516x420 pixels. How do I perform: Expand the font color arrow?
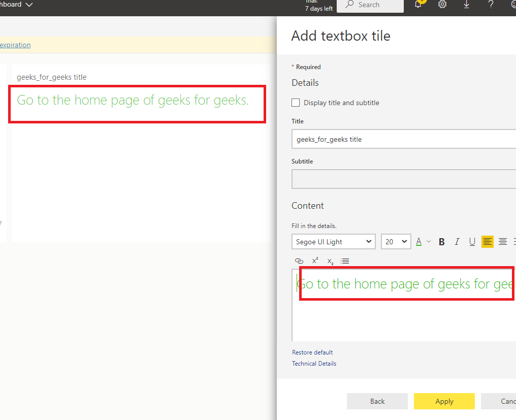[x=429, y=242]
